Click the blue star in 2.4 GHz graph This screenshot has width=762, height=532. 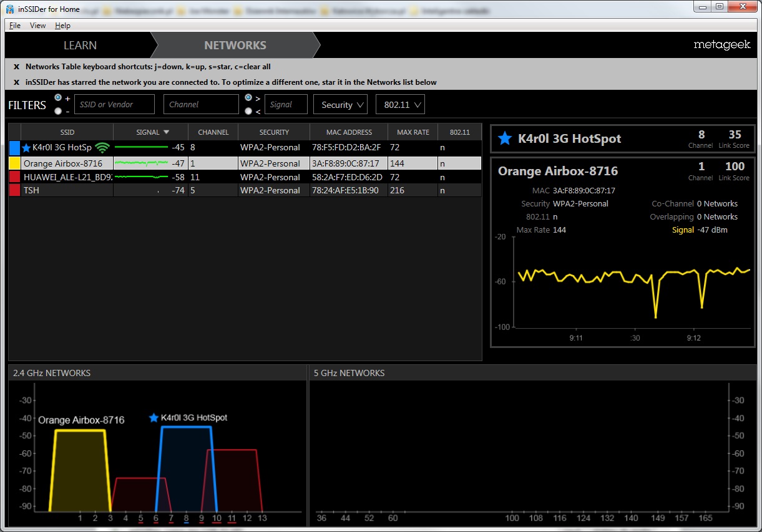pos(154,418)
